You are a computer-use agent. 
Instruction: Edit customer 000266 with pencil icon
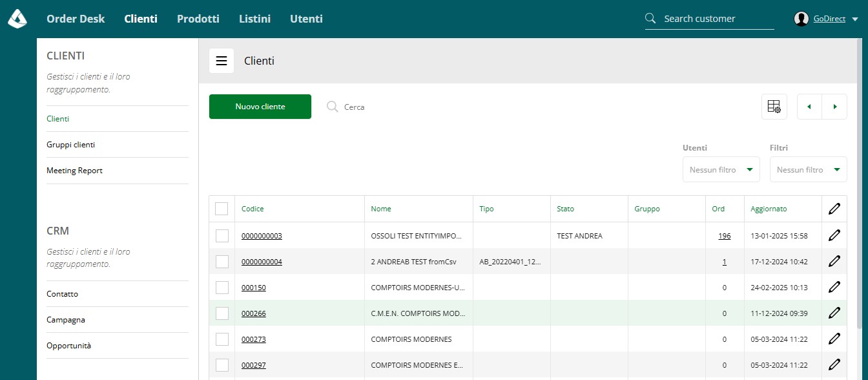(x=834, y=313)
